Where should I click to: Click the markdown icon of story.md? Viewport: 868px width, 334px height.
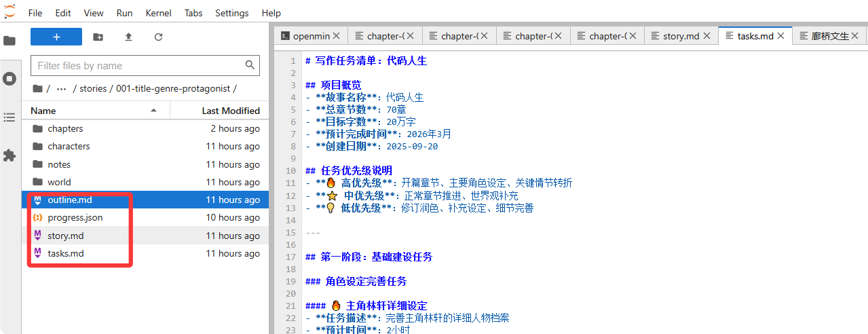(37, 236)
